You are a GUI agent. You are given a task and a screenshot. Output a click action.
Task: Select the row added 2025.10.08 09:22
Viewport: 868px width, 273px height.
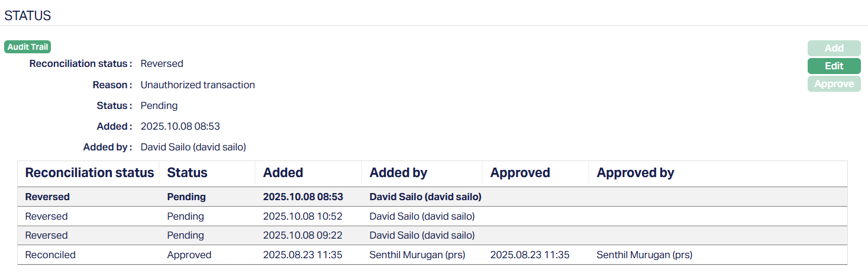[x=302, y=235]
